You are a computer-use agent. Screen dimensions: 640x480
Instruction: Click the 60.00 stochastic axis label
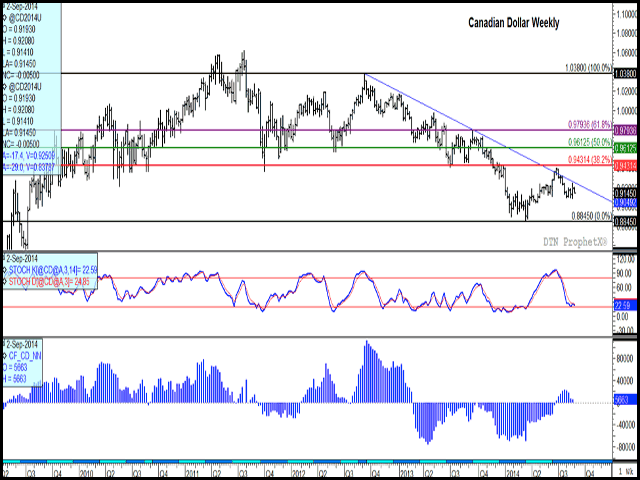(x=626, y=288)
